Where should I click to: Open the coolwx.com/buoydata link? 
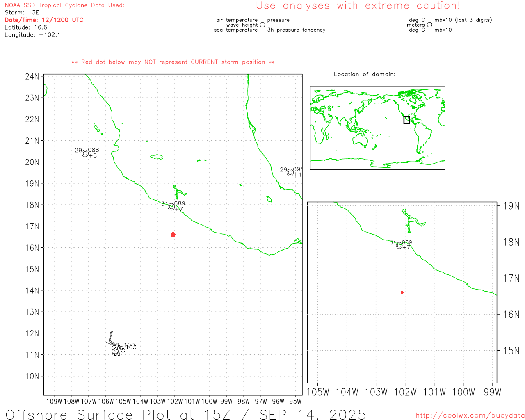(x=470, y=415)
